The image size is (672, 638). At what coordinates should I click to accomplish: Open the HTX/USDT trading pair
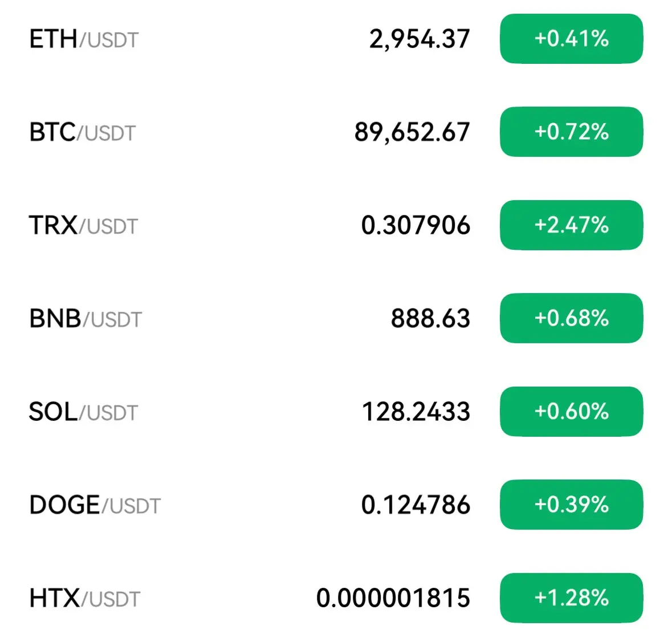pos(84,598)
